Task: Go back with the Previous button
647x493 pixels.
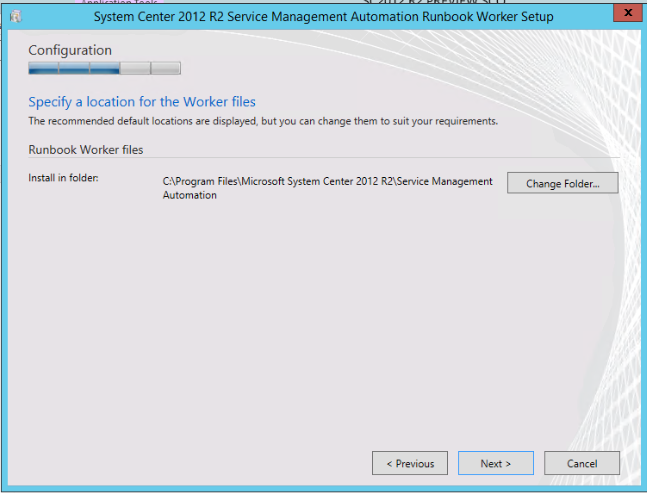Action: (x=409, y=463)
